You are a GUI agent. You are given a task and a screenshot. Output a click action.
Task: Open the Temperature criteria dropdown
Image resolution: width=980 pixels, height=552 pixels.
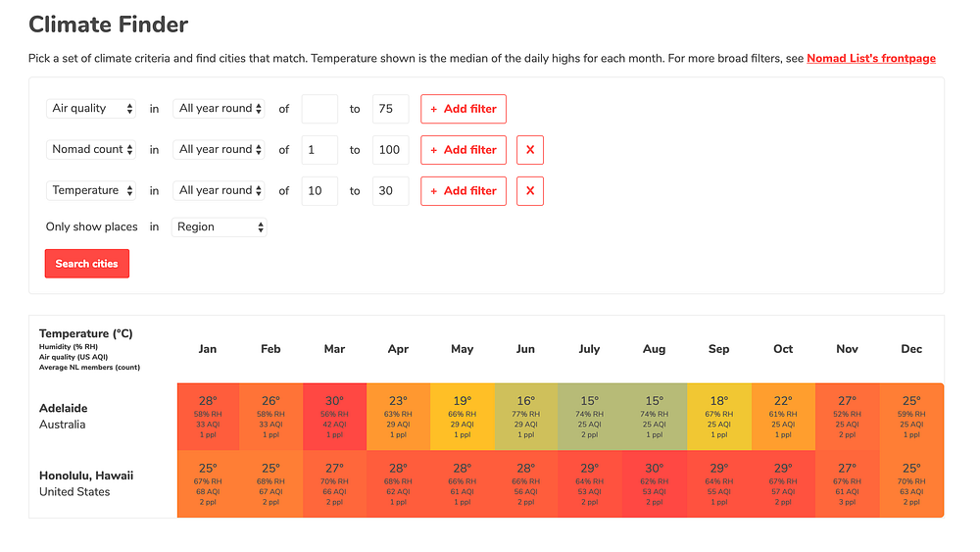(x=91, y=190)
